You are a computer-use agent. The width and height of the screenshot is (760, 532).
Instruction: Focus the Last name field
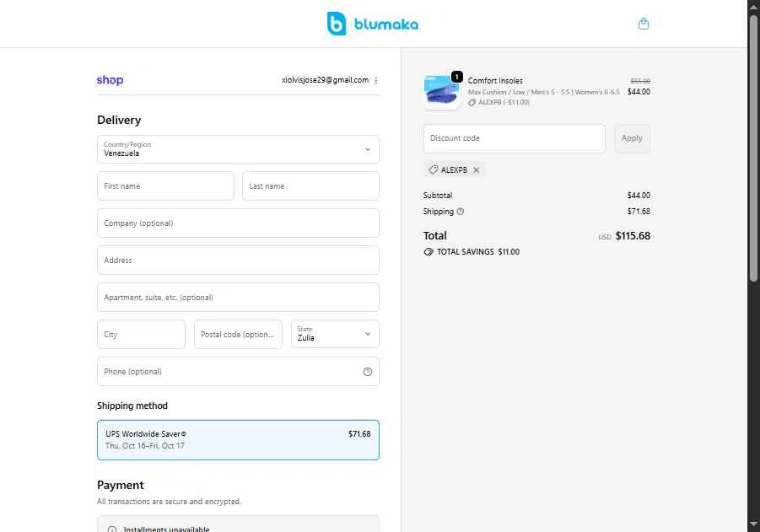pyautogui.click(x=310, y=186)
